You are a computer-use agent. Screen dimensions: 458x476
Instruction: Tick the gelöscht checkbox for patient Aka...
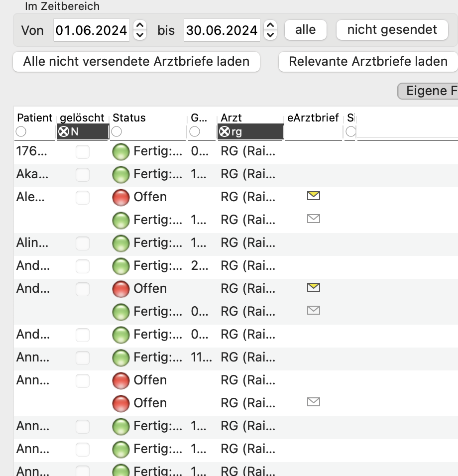pos(83,174)
